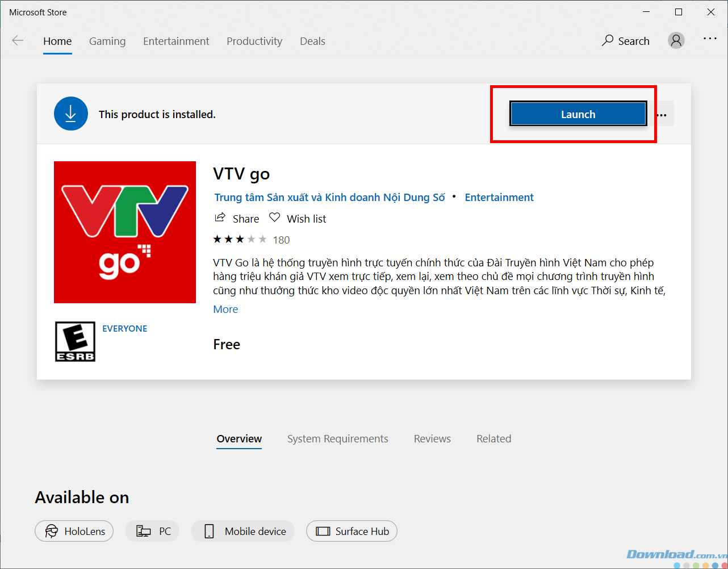
Task: Switch to the Gaming tab
Action: [107, 41]
